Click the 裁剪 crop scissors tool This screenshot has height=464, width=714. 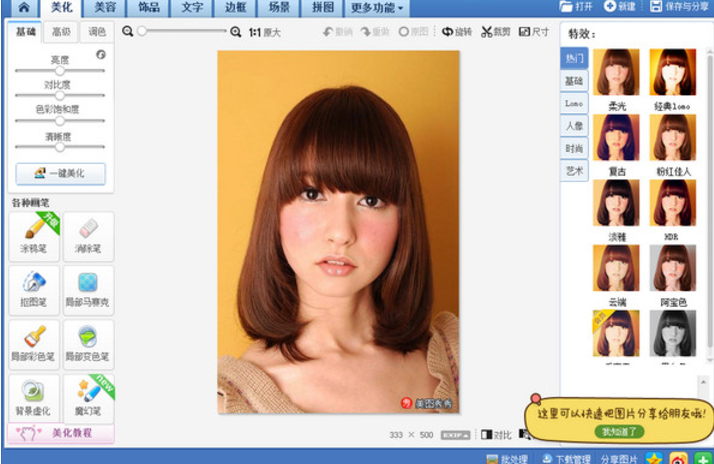495,32
